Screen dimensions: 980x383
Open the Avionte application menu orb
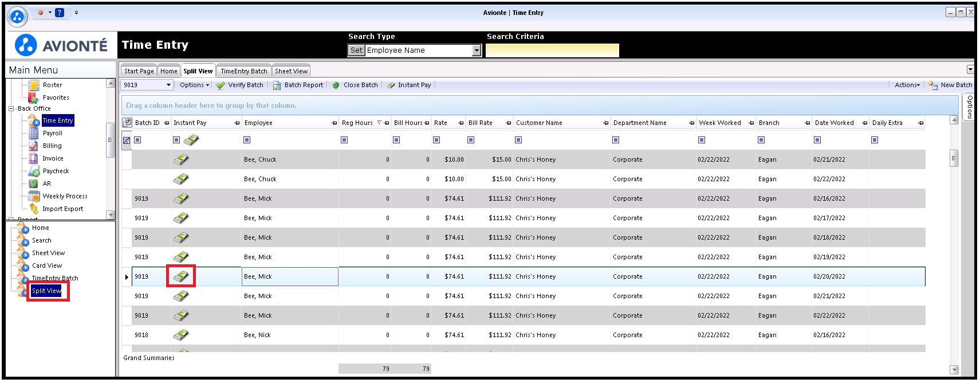click(17, 17)
